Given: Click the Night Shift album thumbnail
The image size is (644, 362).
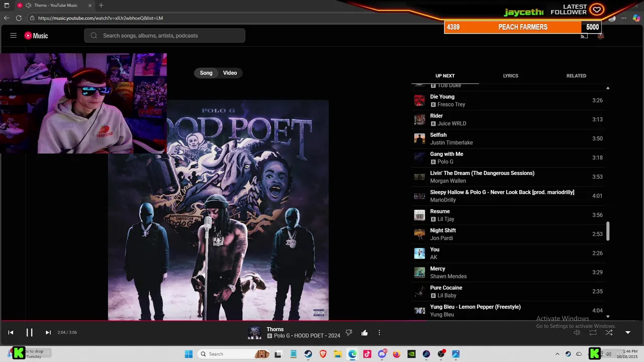Looking at the screenshot, I should (x=420, y=234).
